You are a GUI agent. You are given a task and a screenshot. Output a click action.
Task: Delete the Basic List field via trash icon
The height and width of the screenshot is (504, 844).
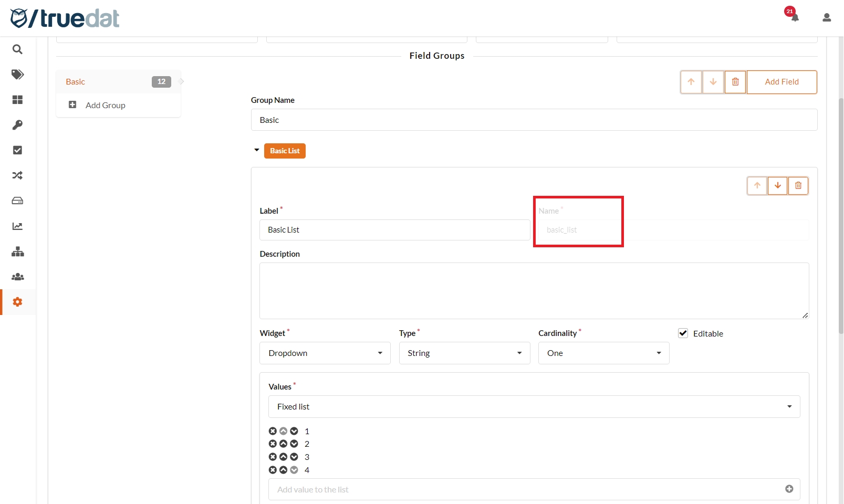[798, 186]
